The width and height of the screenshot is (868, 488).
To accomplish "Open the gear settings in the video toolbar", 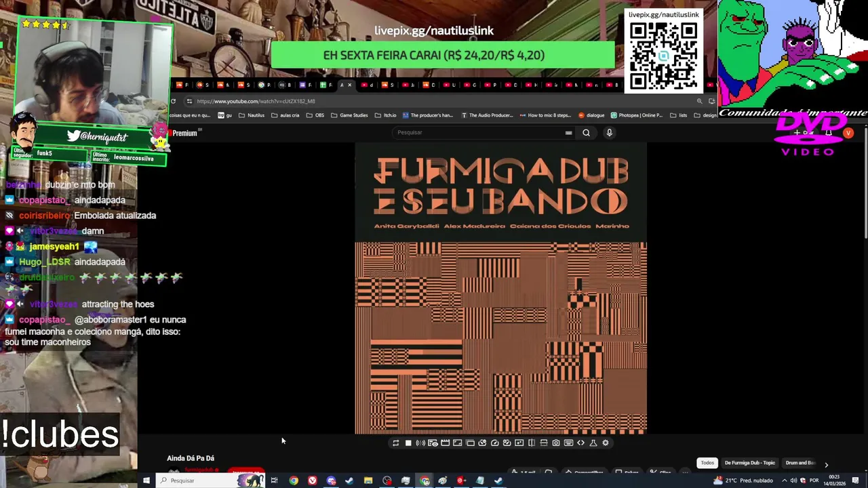I will coord(606,443).
